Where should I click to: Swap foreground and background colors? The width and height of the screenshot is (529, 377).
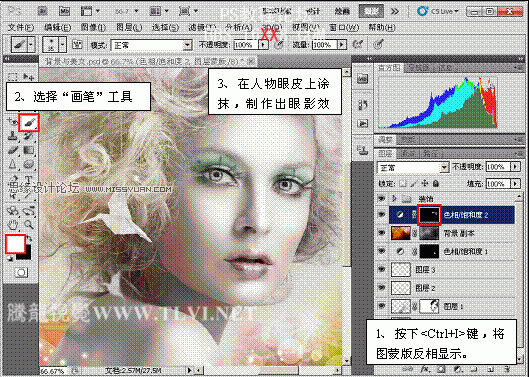click(x=30, y=238)
